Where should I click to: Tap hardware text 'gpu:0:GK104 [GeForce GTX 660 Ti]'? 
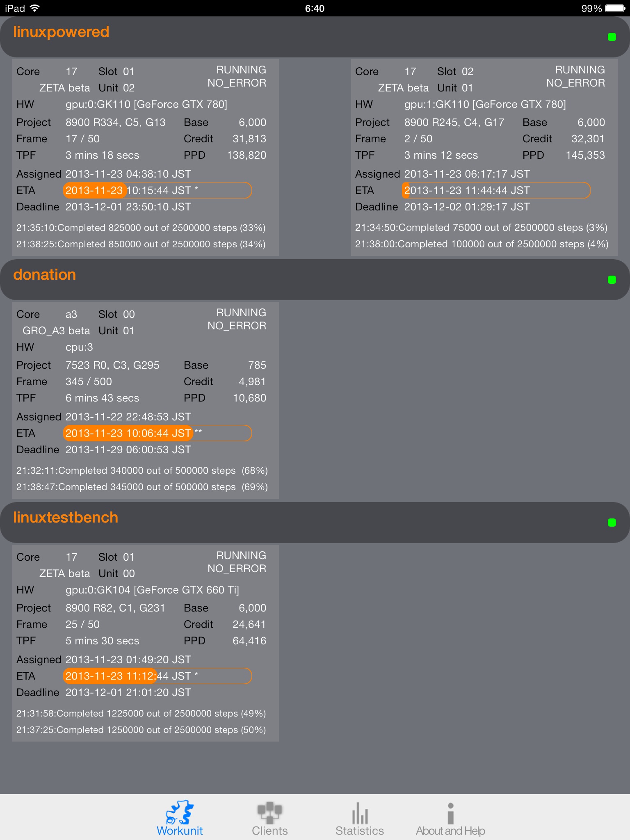[152, 590]
